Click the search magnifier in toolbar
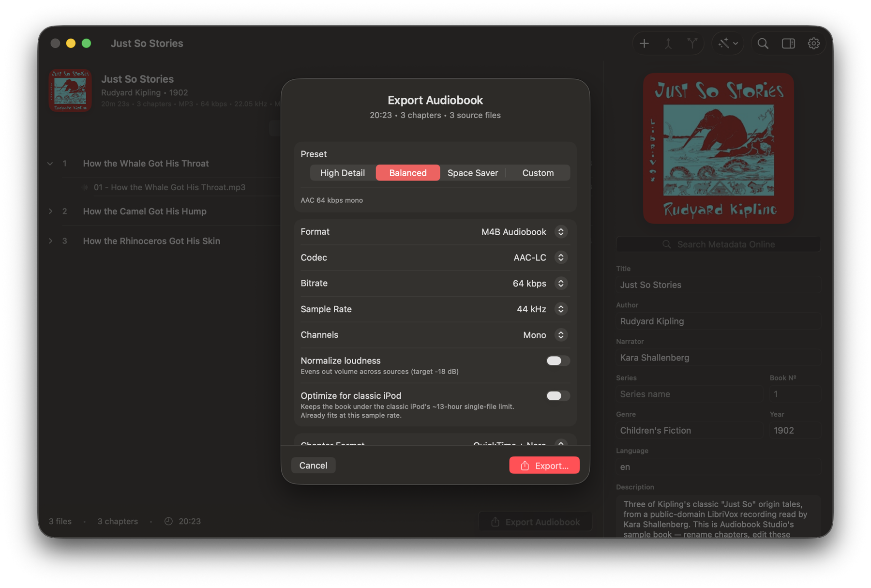 click(763, 44)
